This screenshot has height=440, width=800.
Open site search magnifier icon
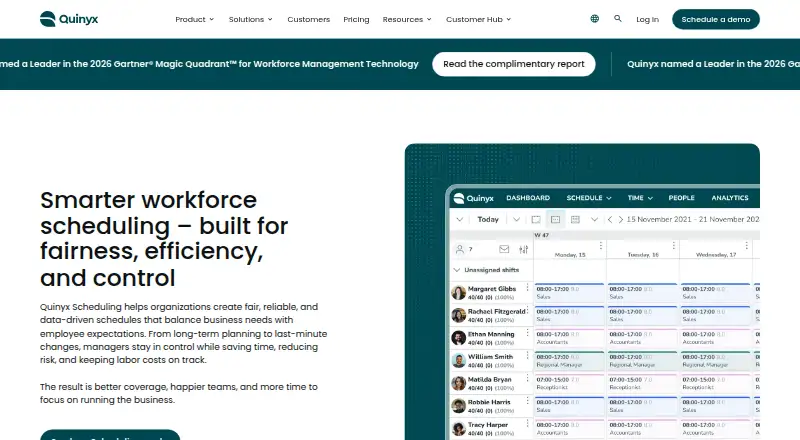coord(618,19)
